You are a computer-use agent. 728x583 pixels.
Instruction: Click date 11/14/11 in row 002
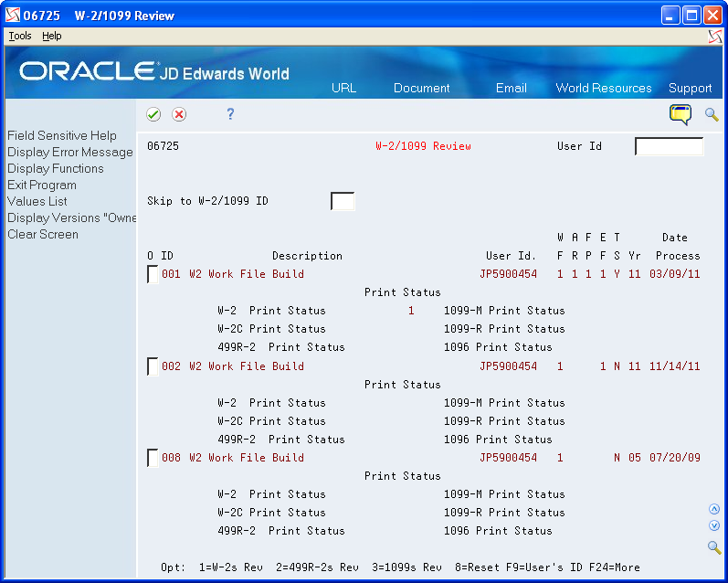pyautogui.click(x=675, y=366)
